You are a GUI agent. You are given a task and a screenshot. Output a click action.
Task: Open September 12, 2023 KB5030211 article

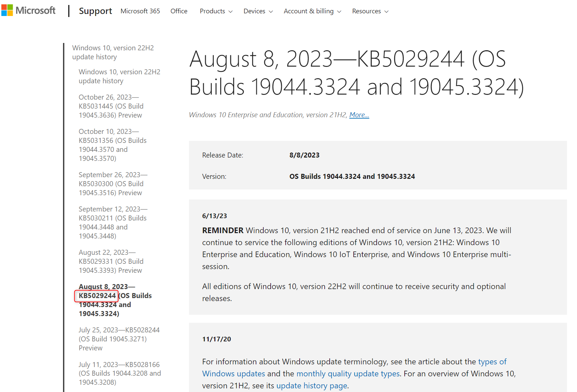click(x=113, y=222)
